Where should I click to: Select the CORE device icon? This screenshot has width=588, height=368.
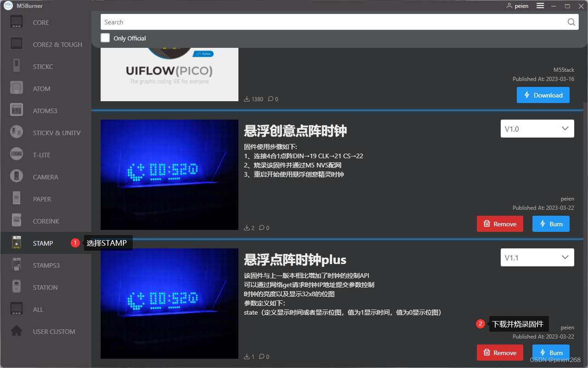(x=17, y=22)
